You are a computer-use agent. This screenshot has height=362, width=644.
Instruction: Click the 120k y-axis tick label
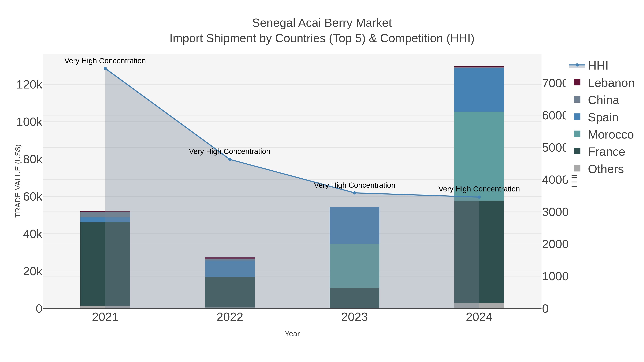click(29, 85)
